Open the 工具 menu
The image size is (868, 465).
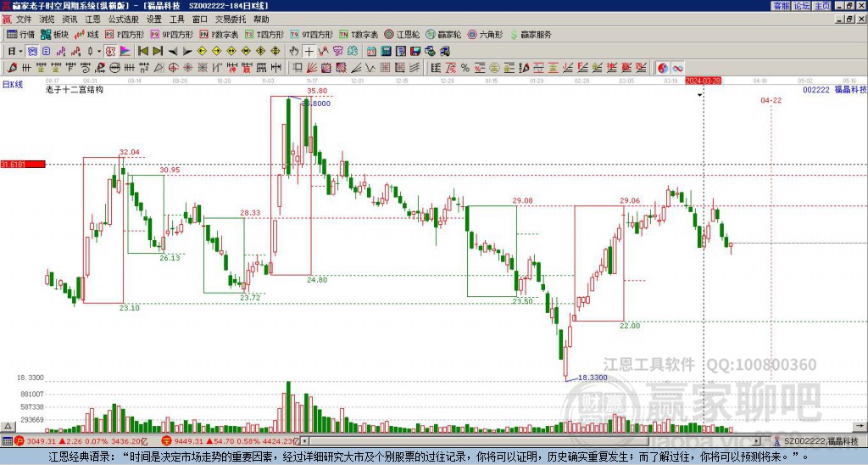click(x=176, y=20)
